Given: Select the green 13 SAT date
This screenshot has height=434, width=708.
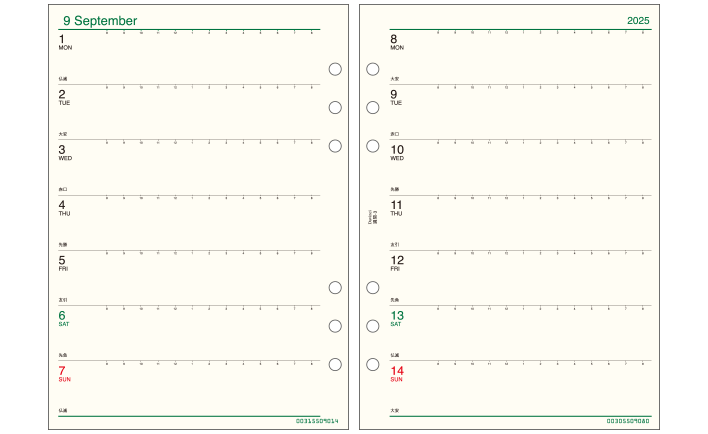Looking at the screenshot, I should (397, 319).
